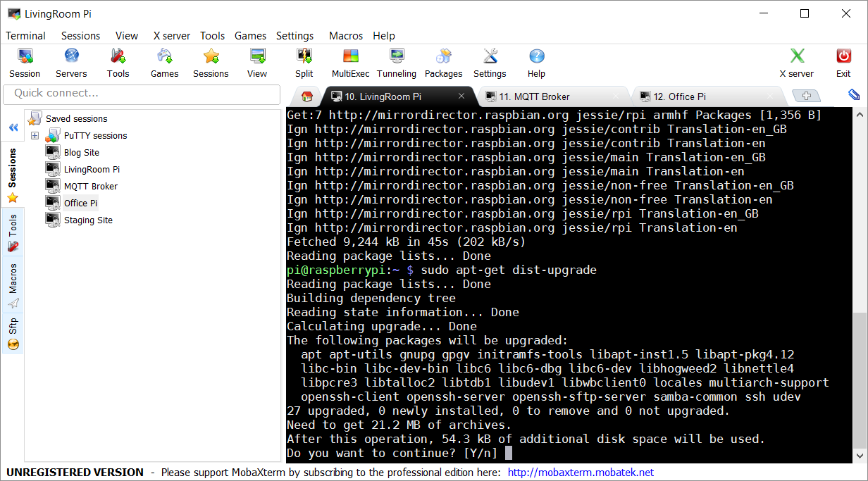Select the Office Pi saved session
The image size is (868, 481).
click(x=72, y=203)
